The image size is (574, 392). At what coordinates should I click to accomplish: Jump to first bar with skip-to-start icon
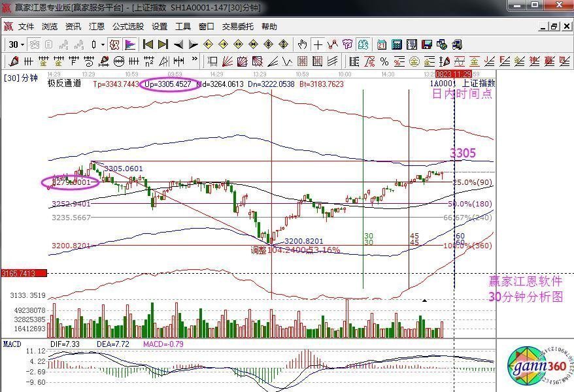tap(148, 44)
